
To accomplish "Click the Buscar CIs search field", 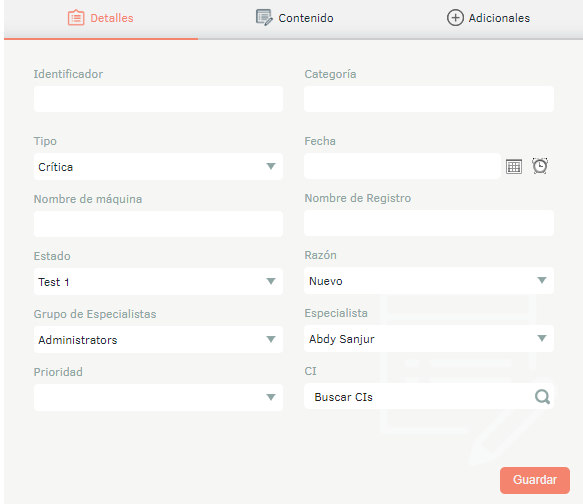I will tap(418, 397).
